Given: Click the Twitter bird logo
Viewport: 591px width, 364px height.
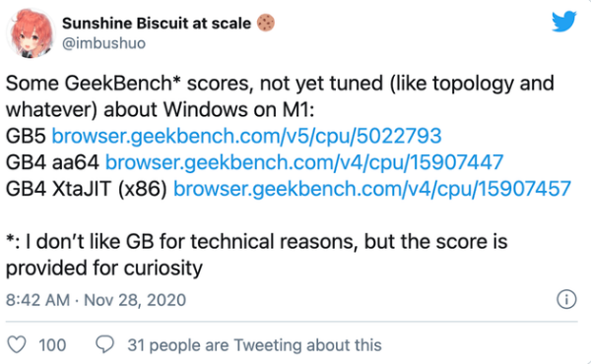Looking at the screenshot, I should [x=563, y=22].
